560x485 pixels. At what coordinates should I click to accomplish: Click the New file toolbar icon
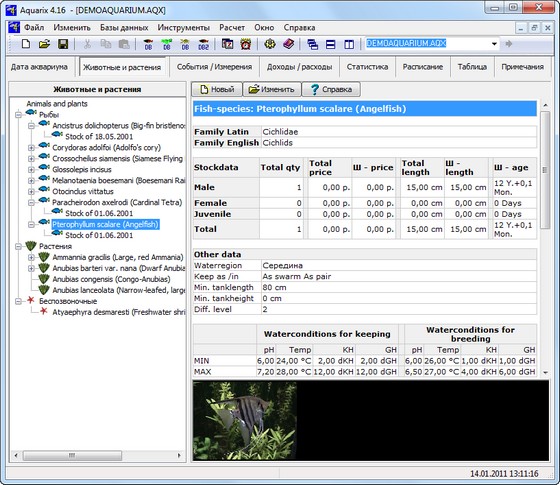tap(26, 44)
